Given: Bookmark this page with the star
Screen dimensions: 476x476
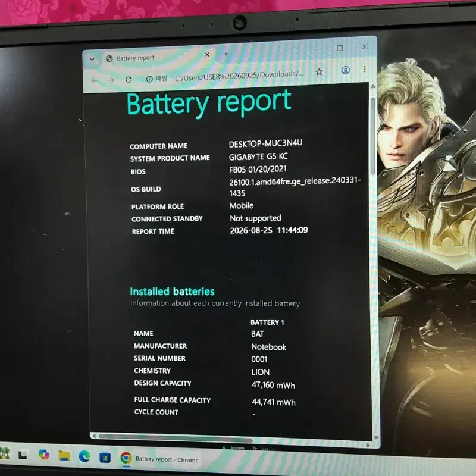Looking at the screenshot, I should (x=319, y=72).
